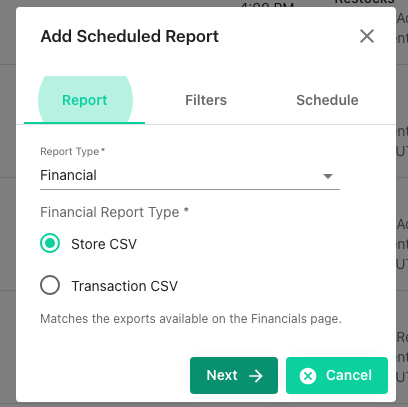This screenshot has height=407, width=408.
Task: Switch to the Filters tab
Action: [x=206, y=100]
